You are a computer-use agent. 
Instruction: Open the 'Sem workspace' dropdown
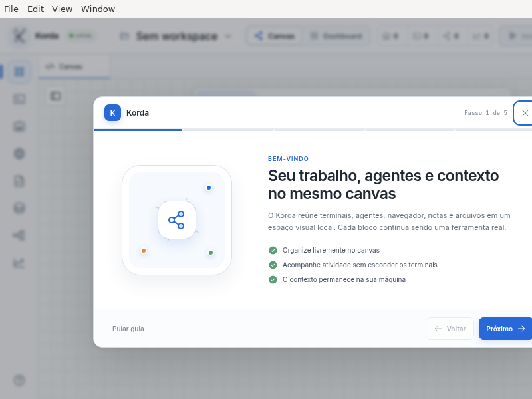pos(176,36)
